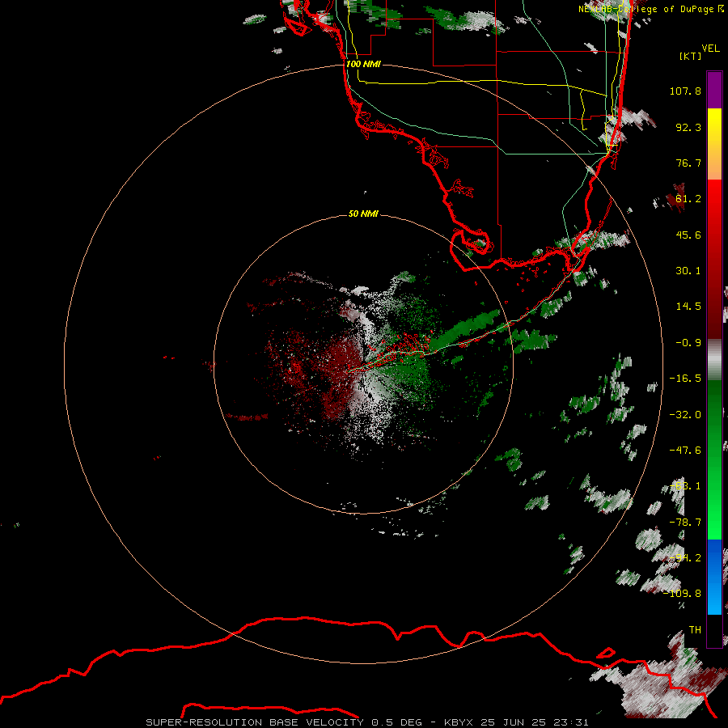Viewport: 728px width, 728px height.
Task: Select the VEL legend title
Action: click(x=710, y=49)
